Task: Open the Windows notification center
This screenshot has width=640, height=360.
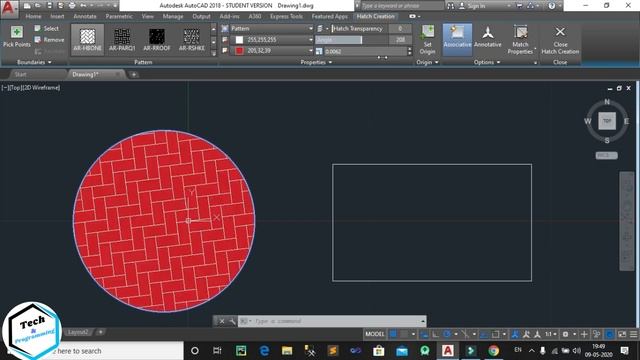Action: (x=624, y=351)
